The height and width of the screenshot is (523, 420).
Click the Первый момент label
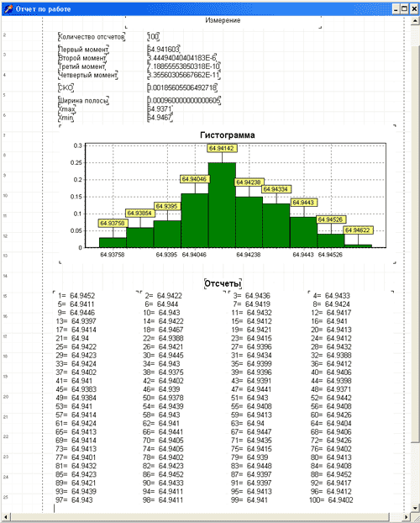83,50
